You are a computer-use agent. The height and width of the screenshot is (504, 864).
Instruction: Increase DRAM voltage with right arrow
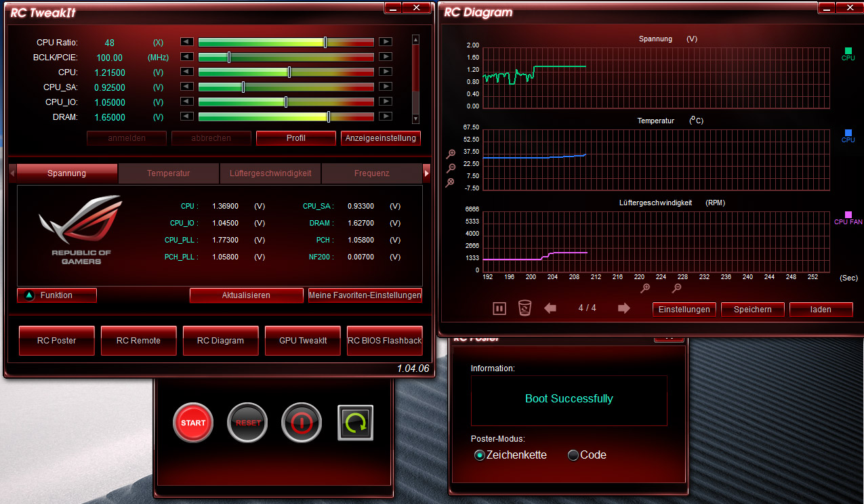(385, 117)
